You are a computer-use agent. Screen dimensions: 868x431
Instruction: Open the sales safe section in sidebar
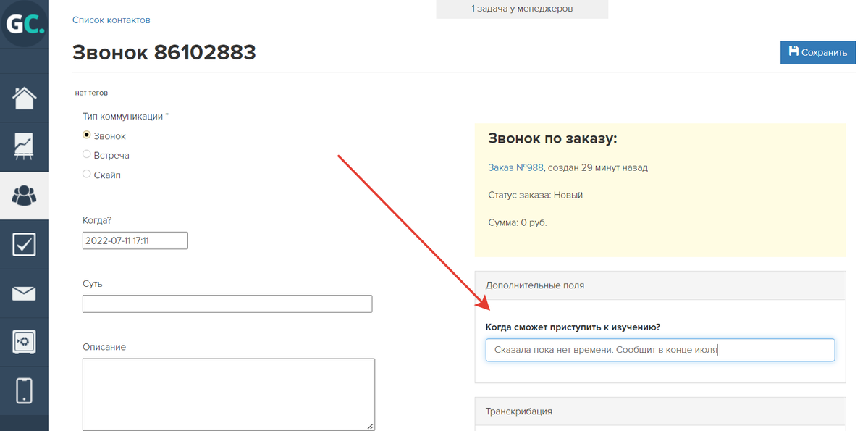click(x=25, y=342)
